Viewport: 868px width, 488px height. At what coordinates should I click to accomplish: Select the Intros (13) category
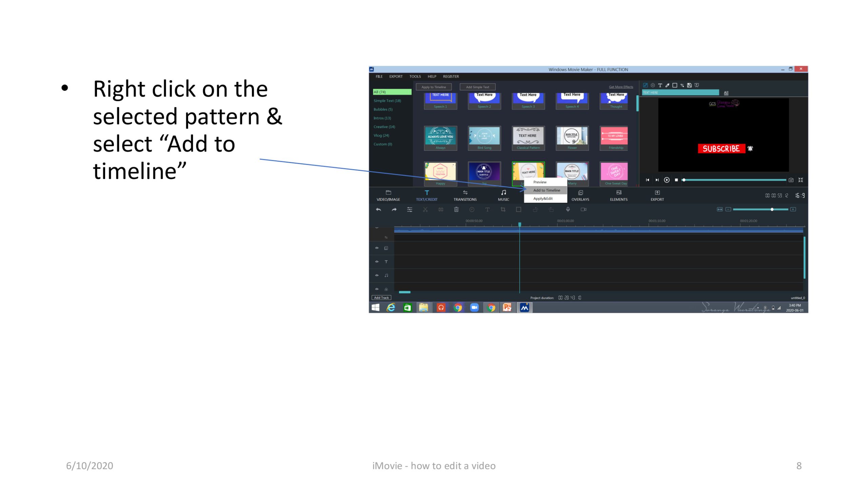[382, 118]
